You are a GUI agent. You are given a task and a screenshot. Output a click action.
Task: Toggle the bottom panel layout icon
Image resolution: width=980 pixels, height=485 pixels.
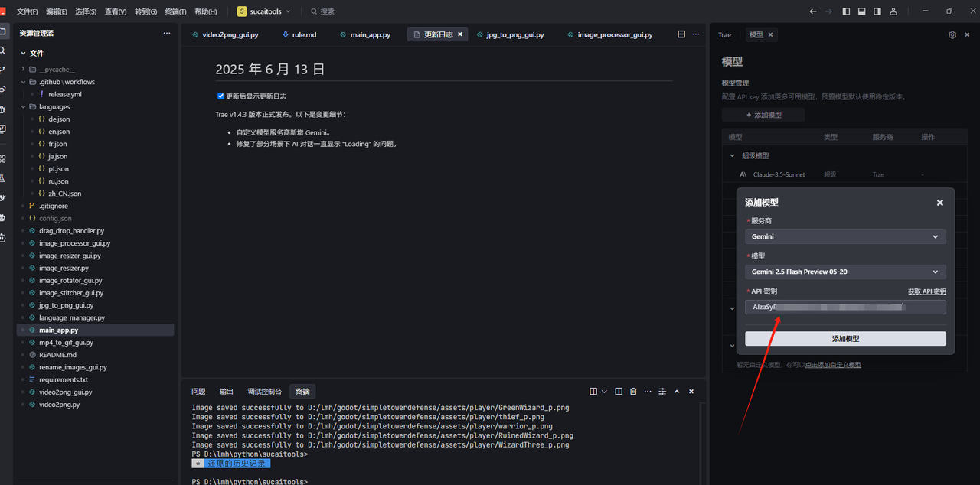pos(861,11)
